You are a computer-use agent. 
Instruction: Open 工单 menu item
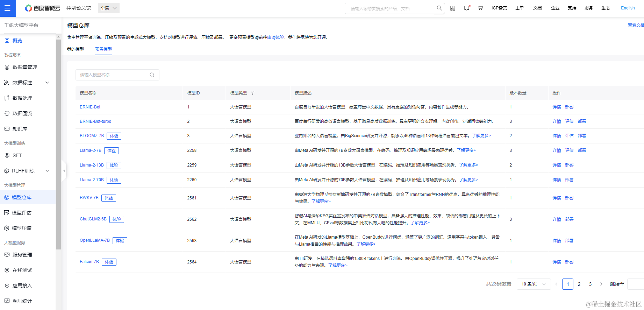[x=520, y=8]
